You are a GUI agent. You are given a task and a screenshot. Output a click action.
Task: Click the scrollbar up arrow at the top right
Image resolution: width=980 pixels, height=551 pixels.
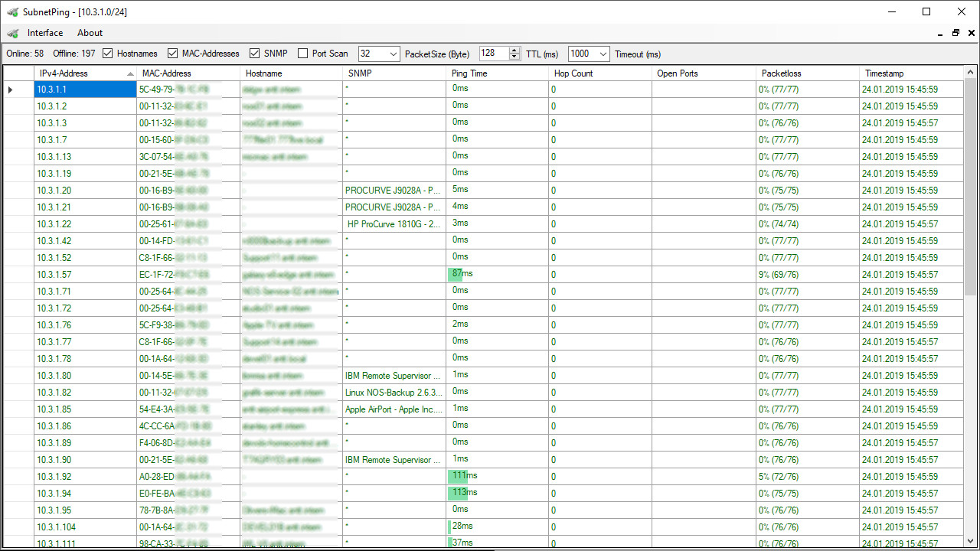[970, 73]
